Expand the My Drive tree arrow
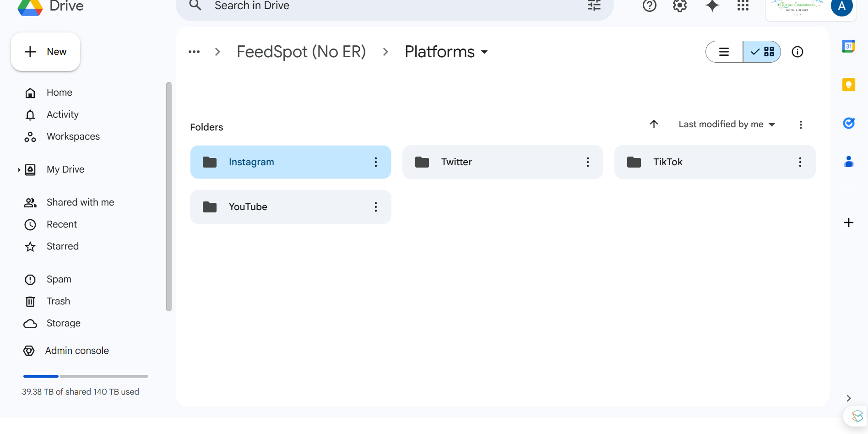The height and width of the screenshot is (434, 868). 19,170
